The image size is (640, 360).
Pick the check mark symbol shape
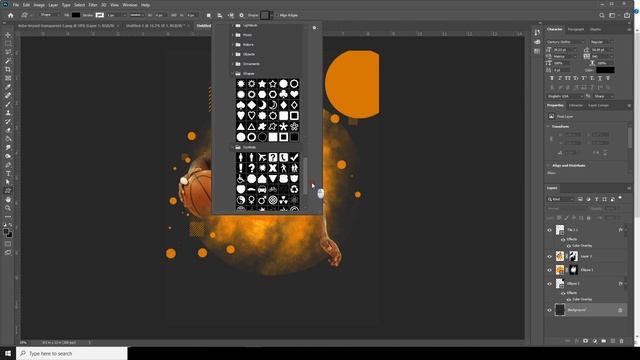pos(294,157)
